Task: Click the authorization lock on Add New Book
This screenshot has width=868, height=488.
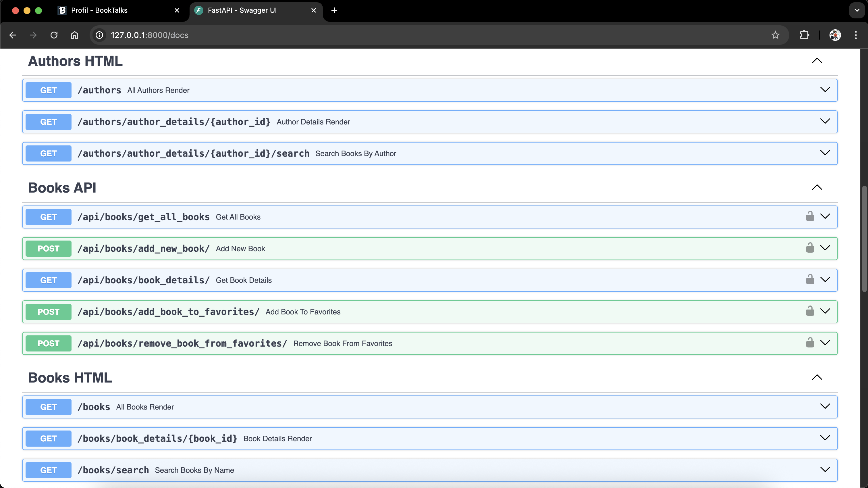Action: [x=810, y=248]
